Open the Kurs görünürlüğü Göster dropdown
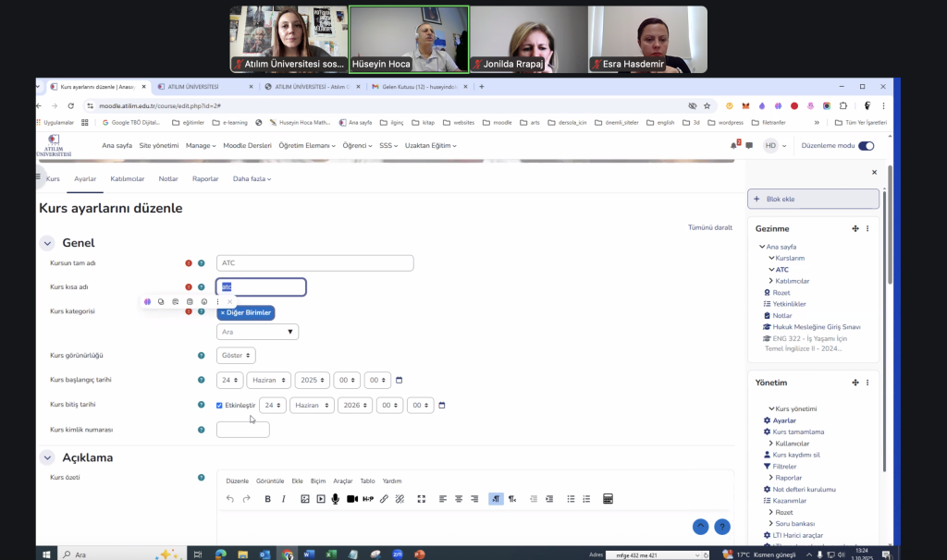 click(236, 356)
